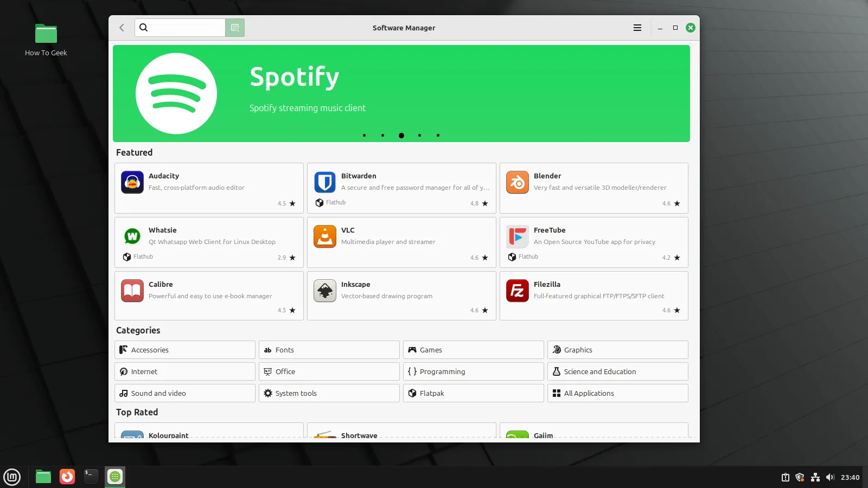Click the Spotify featured banner
The height and width of the screenshot is (488, 868).
pos(401,87)
